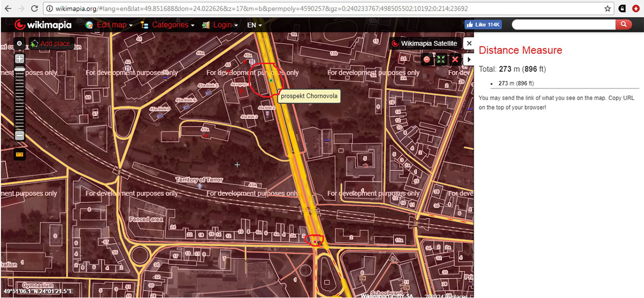This screenshot has width=644, height=298.
Task: Zoom in with the map plus button
Action: pos(20,59)
